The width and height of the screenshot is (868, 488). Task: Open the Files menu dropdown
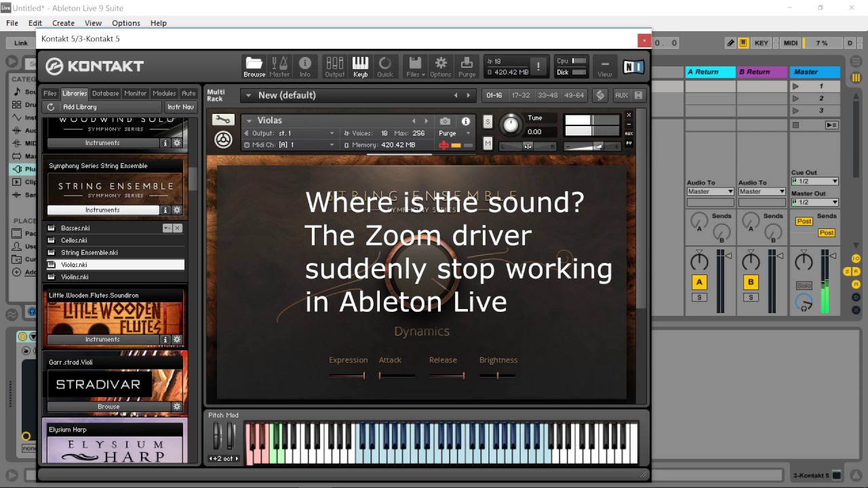click(x=416, y=66)
